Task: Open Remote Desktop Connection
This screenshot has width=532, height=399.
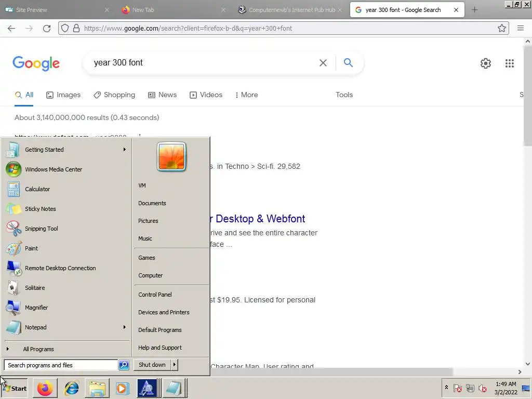Action: pyautogui.click(x=67, y=268)
